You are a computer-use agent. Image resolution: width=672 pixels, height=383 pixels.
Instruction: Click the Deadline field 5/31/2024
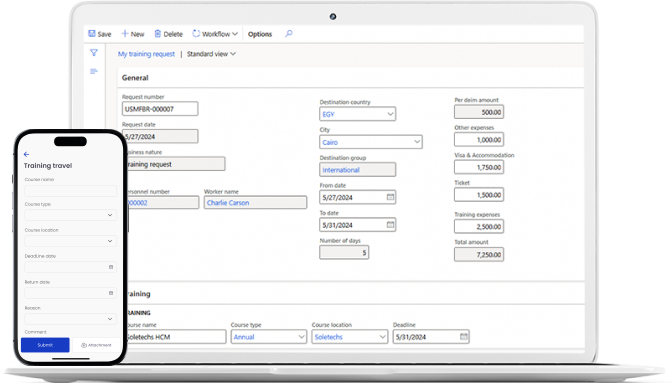[x=431, y=337]
